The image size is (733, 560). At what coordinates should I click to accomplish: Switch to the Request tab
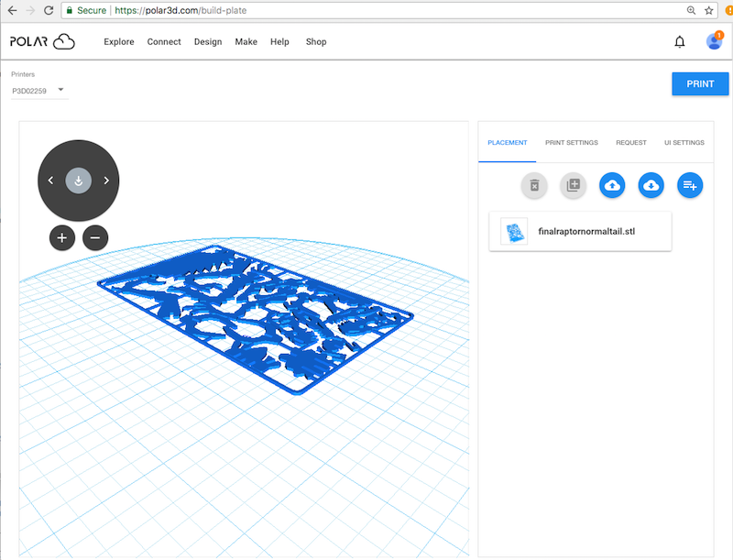click(631, 143)
